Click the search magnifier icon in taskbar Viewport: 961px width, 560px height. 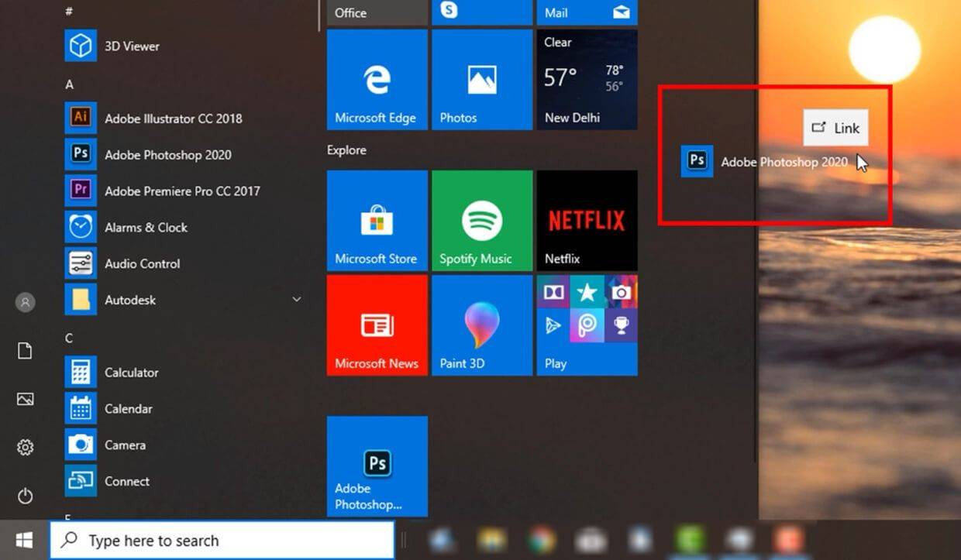(x=70, y=540)
